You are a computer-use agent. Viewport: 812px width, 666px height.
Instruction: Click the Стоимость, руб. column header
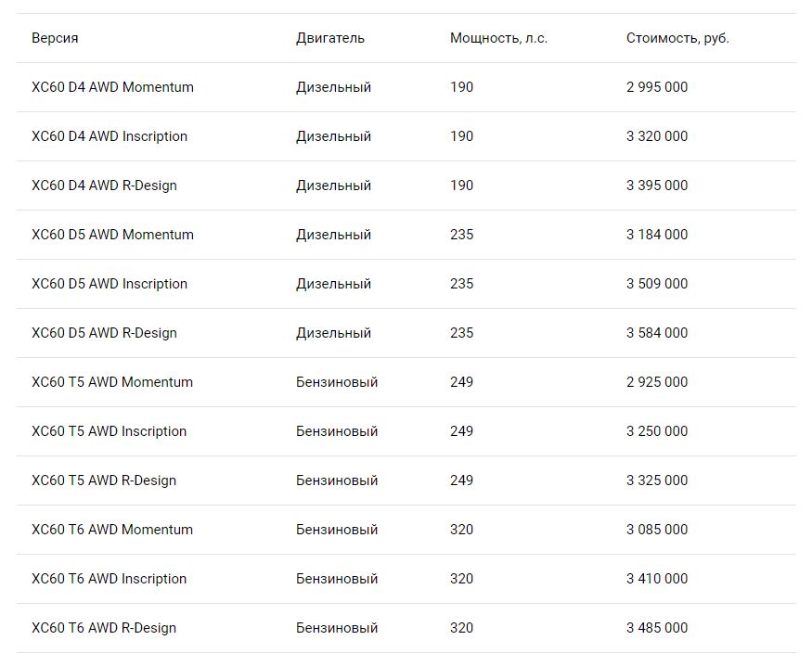tap(677, 38)
